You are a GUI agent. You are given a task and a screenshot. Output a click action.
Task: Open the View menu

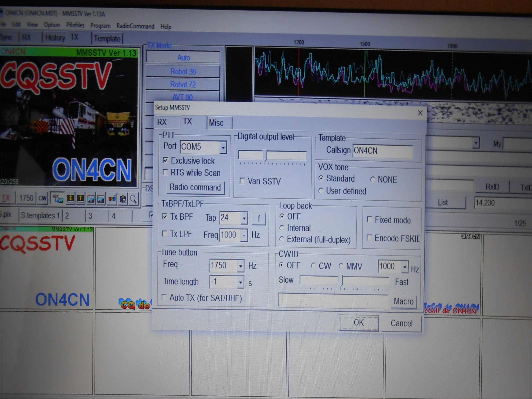[32, 25]
